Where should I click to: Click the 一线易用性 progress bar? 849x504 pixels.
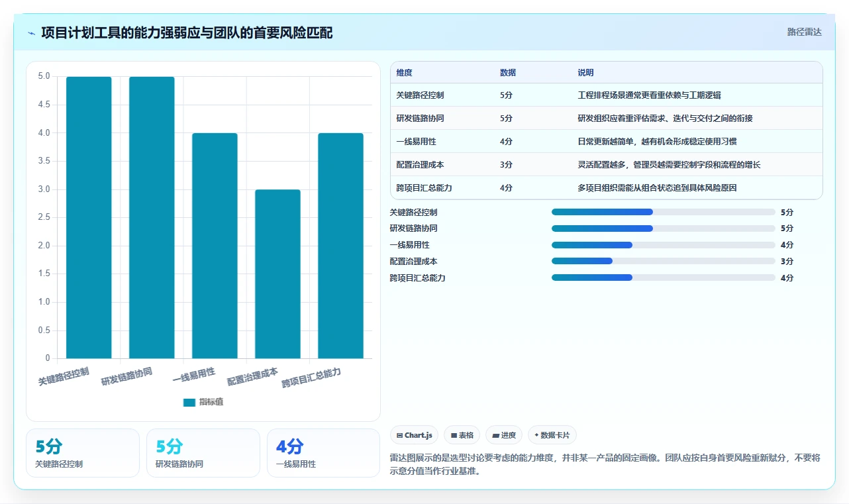point(663,245)
